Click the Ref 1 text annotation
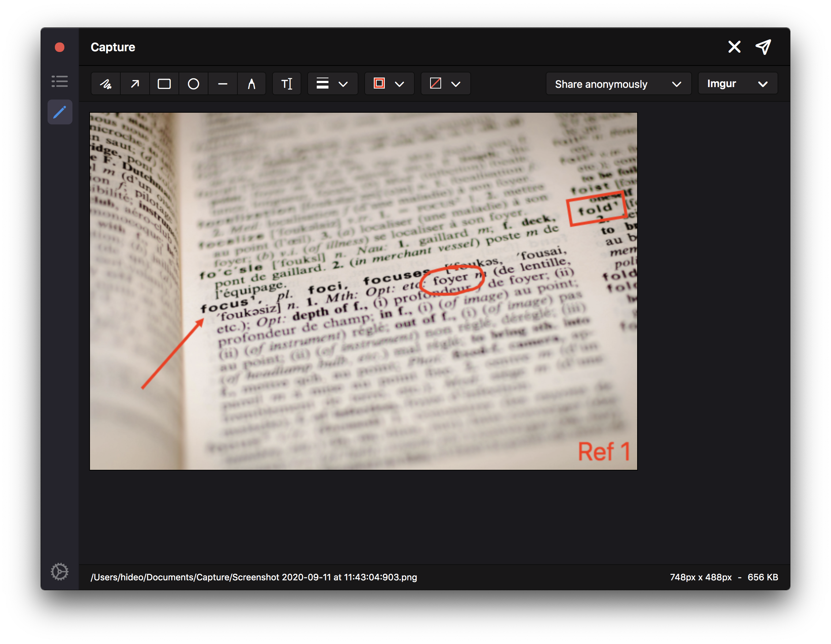Image resolution: width=831 pixels, height=644 pixels. click(603, 452)
